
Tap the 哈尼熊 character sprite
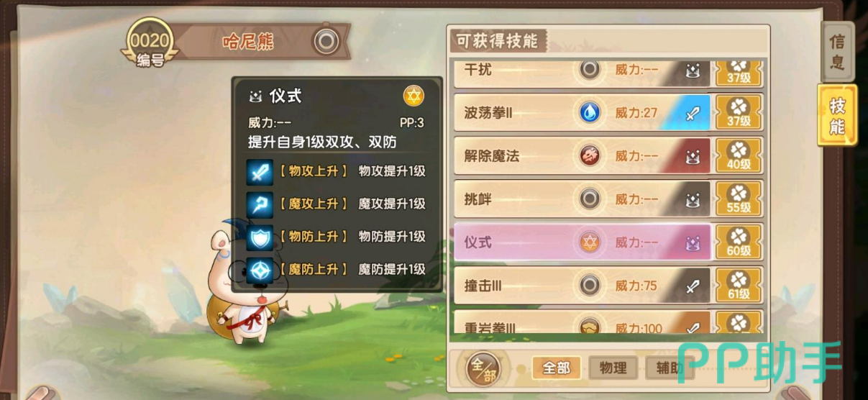pyautogui.click(x=245, y=281)
